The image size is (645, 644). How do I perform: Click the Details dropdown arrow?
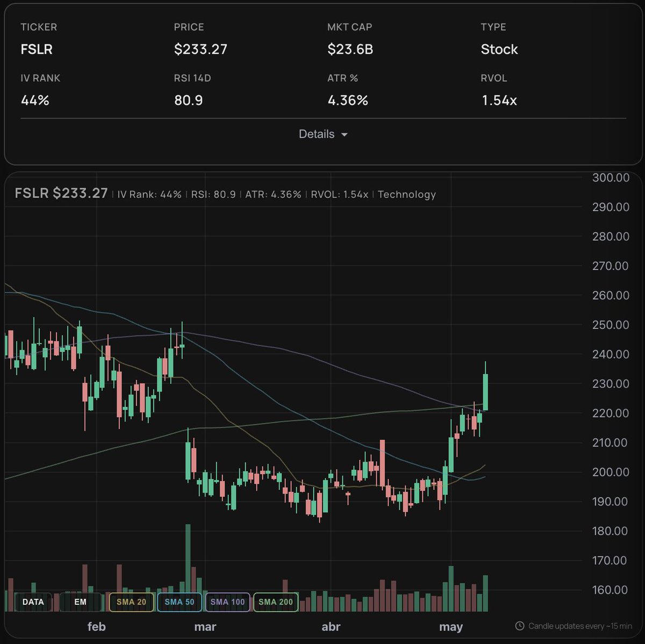click(x=345, y=135)
